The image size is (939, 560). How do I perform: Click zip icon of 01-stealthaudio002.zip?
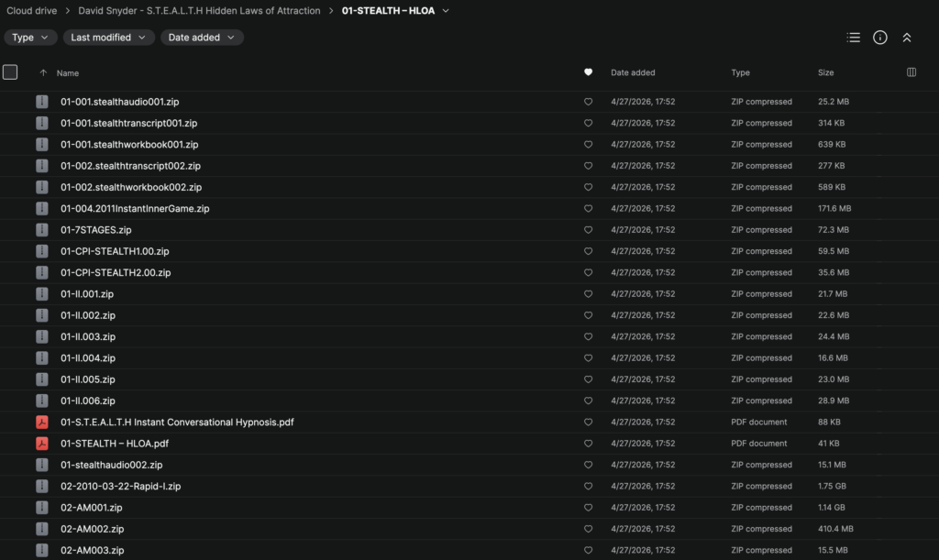[42, 465]
